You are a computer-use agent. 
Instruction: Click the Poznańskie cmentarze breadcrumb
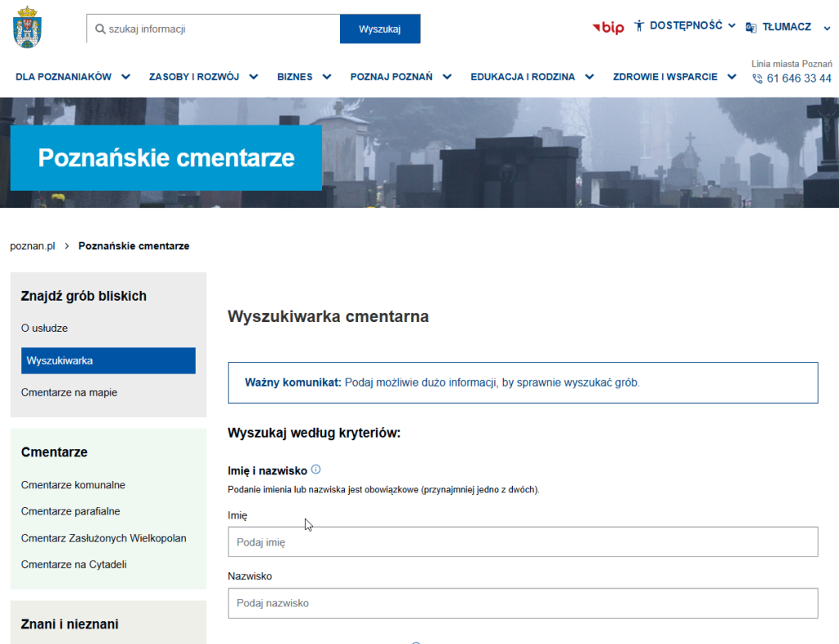tap(134, 246)
